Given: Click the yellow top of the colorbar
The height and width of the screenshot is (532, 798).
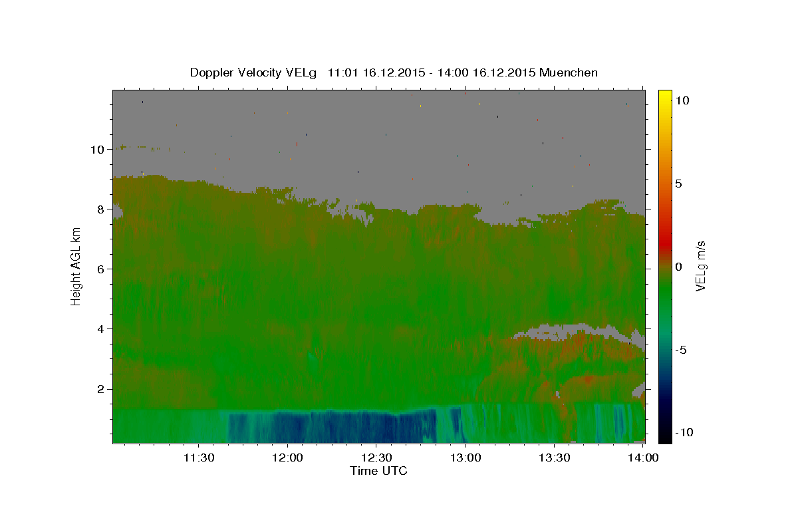Looking at the screenshot, I should pyautogui.click(x=665, y=96).
